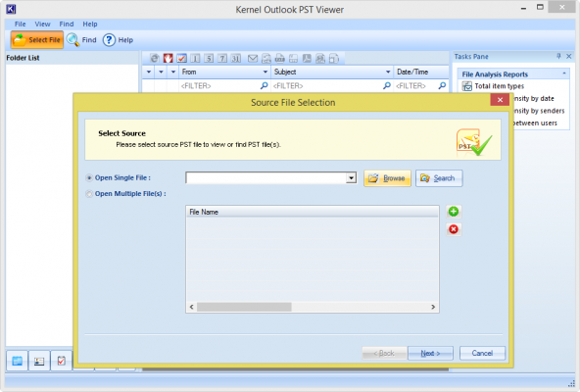580x392 pixels.
Task: Select the Open Single File radio button
Action: click(89, 178)
